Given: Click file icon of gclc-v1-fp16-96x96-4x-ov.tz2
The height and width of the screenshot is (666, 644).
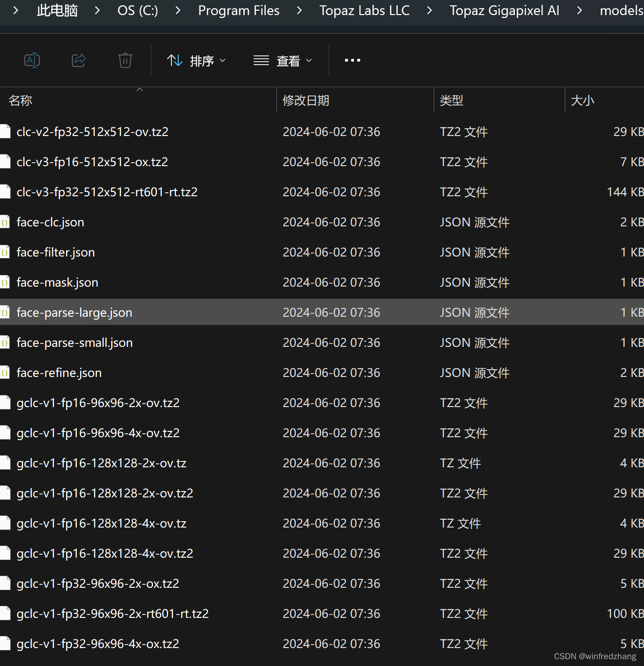Looking at the screenshot, I should click(5, 433).
